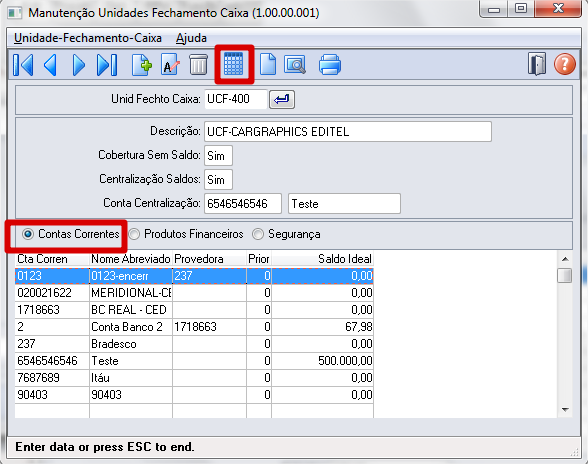Image resolution: width=588 pixels, height=464 pixels.
Task: Click the Saldo Ideal column header
Action: [x=322, y=259]
